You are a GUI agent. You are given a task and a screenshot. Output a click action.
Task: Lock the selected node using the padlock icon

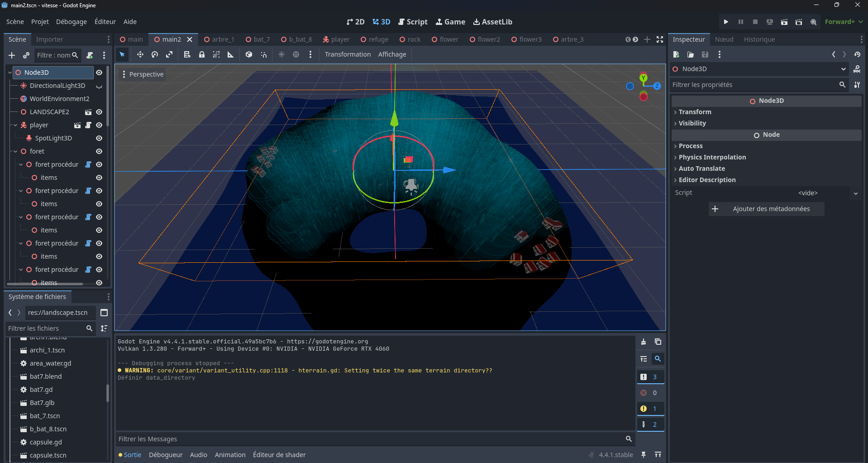[x=202, y=54]
